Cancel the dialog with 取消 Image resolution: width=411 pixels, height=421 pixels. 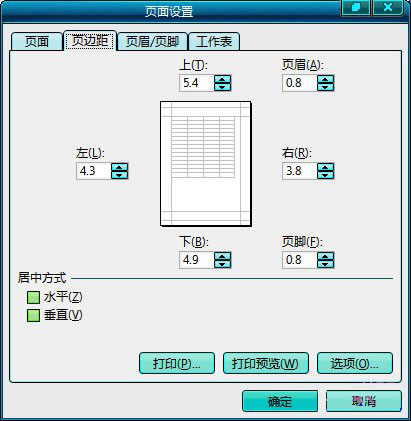pos(364,401)
